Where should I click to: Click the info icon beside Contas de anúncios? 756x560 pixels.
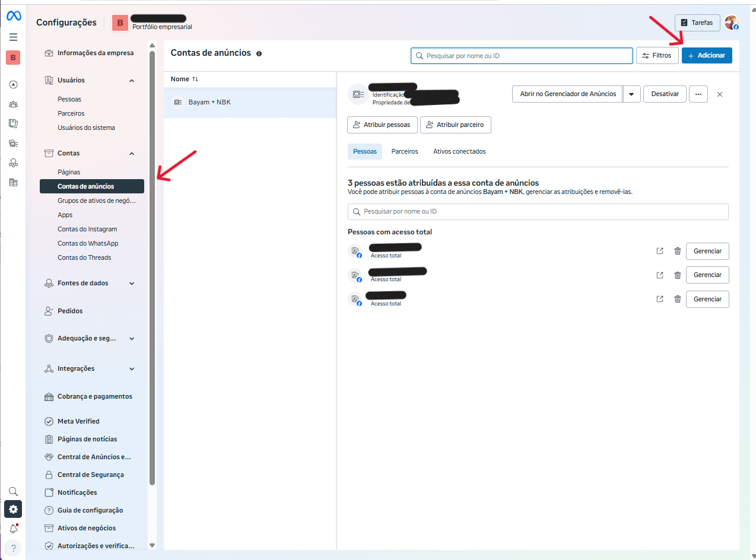(x=259, y=53)
